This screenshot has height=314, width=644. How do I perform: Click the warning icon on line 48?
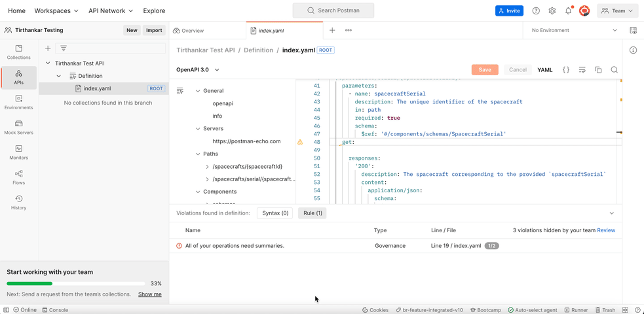click(300, 142)
